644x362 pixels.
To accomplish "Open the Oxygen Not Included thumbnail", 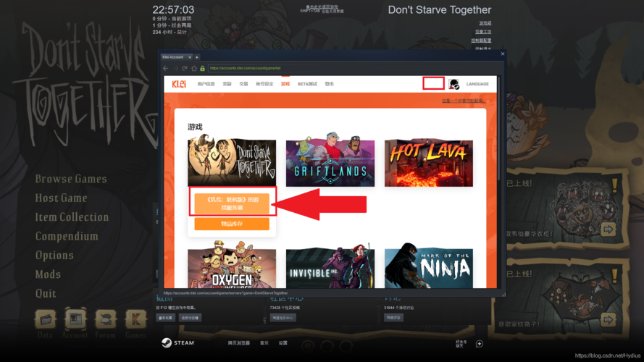I will click(x=232, y=268).
